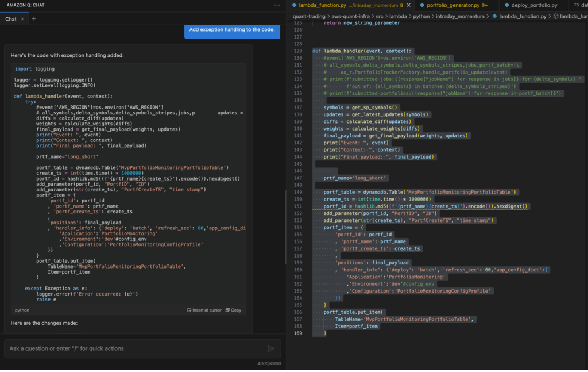
Task: Click the Python icon on portfolio_generator.py tab
Action: (x=423, y=5)
